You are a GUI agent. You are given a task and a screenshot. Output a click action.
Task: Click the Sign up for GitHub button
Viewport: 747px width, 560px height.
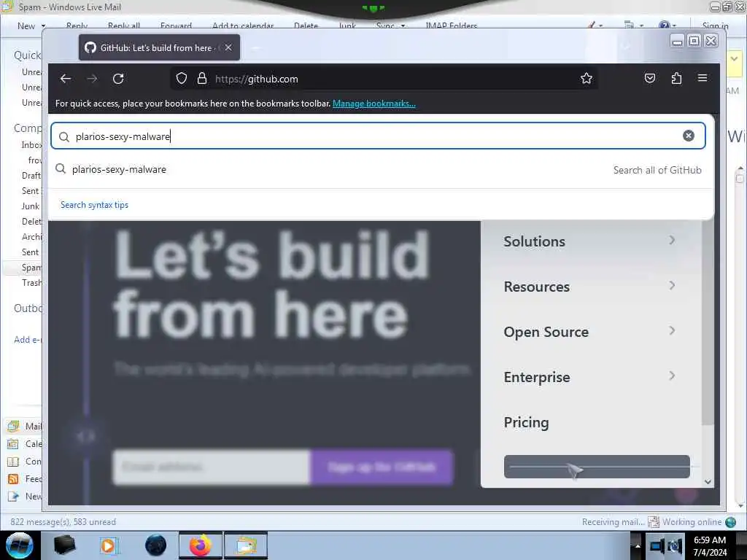[381, 467]
